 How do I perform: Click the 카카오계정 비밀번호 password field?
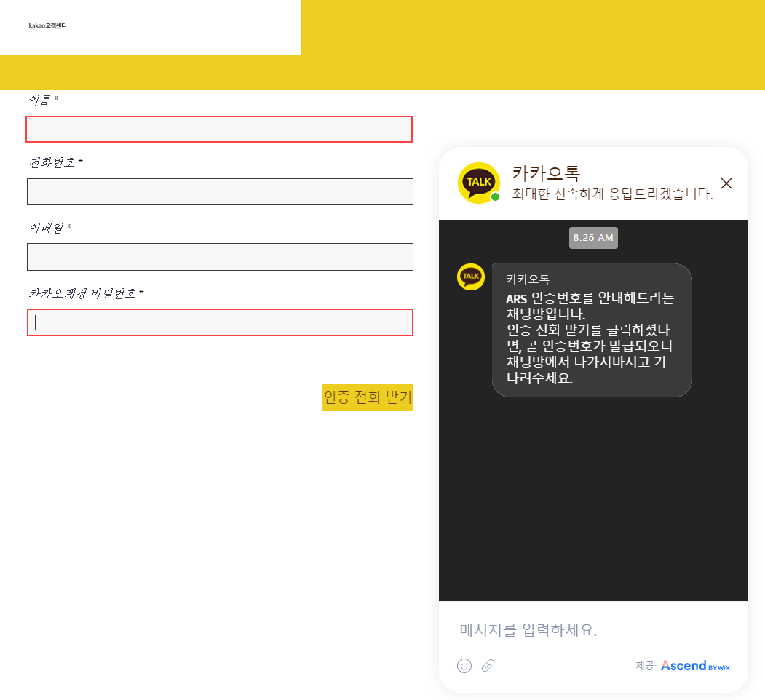(220, 322)
